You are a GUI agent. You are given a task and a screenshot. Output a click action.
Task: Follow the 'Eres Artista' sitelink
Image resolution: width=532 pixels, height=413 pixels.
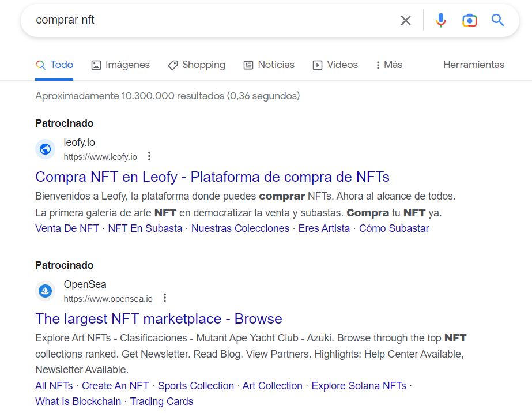tap(324, 228)
